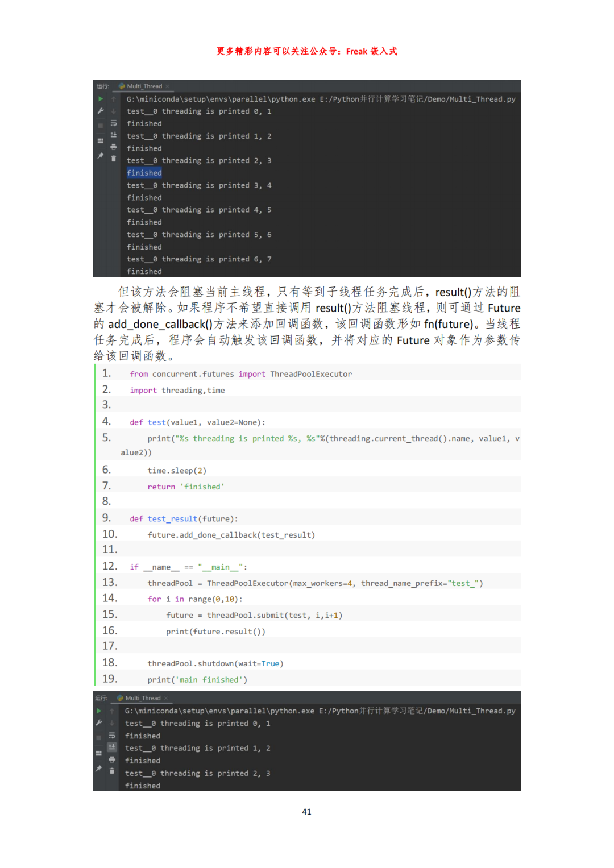Toggle scroll-to-end in top console
The width and height of the screenshot is (614, 868).
point(114,135)
